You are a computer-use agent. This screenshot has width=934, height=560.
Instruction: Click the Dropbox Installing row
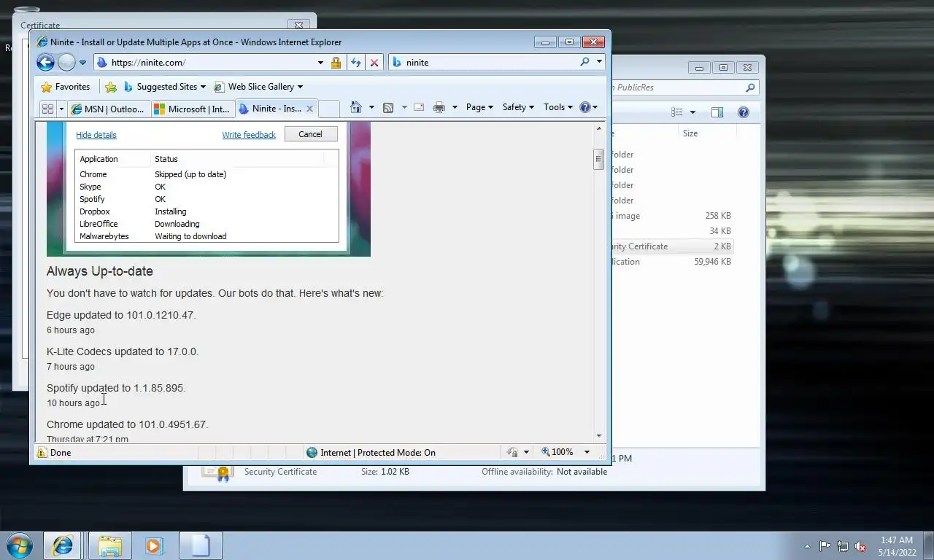pyautogui.click(x=207, y=211)
